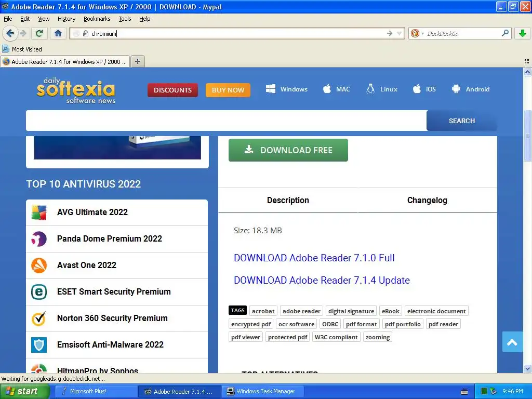The height and width of the screenshot is (399, 532).
Task: Open a new tab with the plus button
Action: point(137,61)
